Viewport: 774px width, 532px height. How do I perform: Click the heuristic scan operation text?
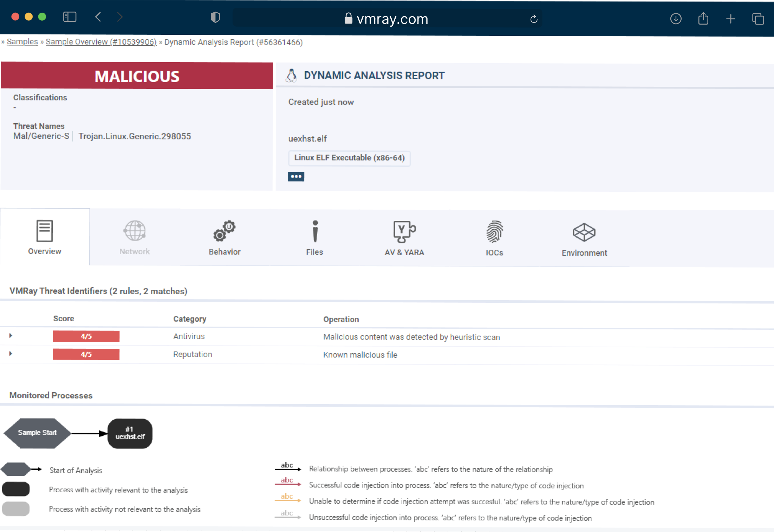411,337
